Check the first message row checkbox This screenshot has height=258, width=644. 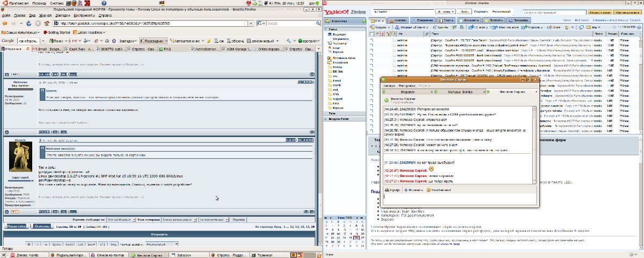[x=371, y=40]
